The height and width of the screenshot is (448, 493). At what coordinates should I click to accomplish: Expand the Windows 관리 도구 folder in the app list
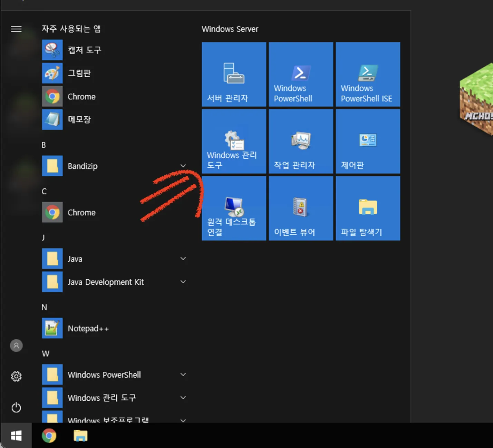pyautogui.click(x=114, y=398)
